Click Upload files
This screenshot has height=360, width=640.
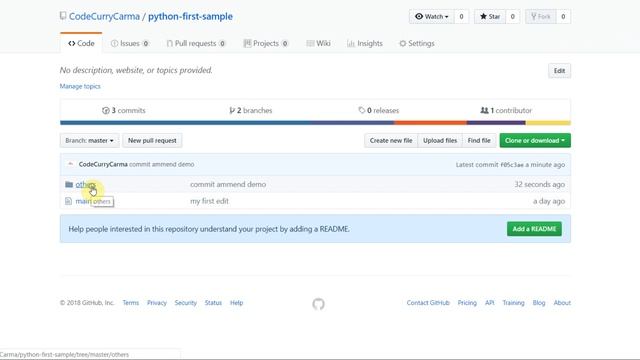(x=440, y=140)
